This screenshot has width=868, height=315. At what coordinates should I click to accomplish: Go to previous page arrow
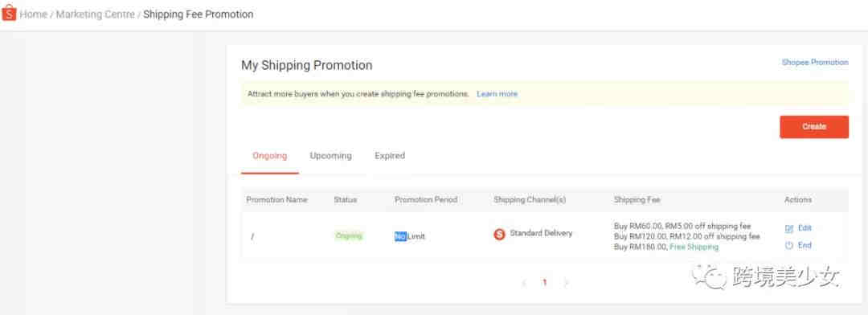(x=524, y=282)
